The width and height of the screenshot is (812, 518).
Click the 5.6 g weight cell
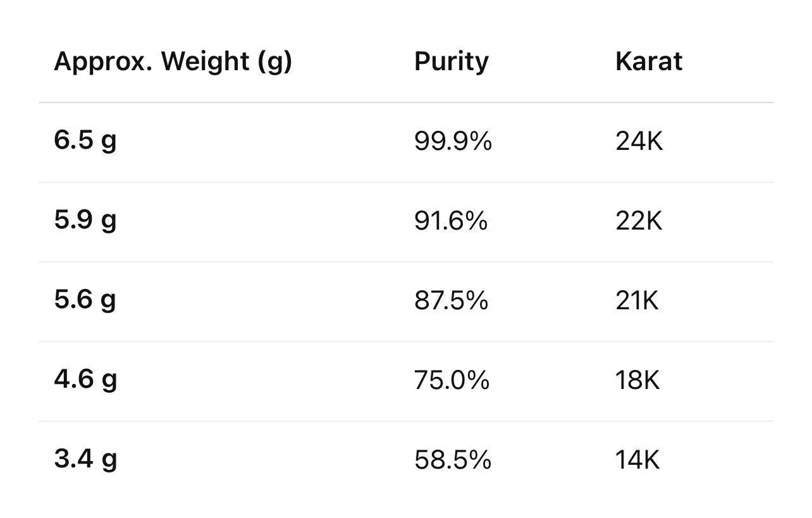(x=85, y=300)
